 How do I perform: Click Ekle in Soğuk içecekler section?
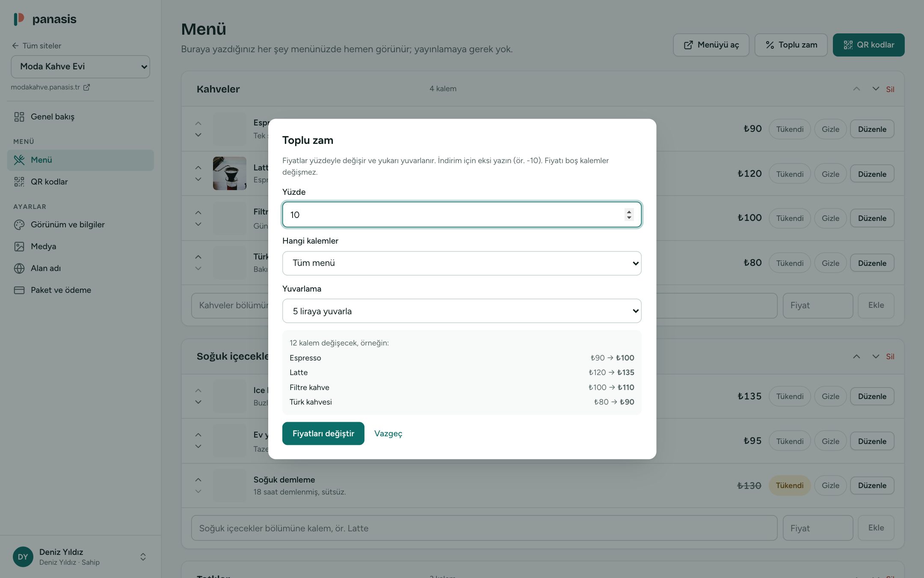[x=876, y=528]
